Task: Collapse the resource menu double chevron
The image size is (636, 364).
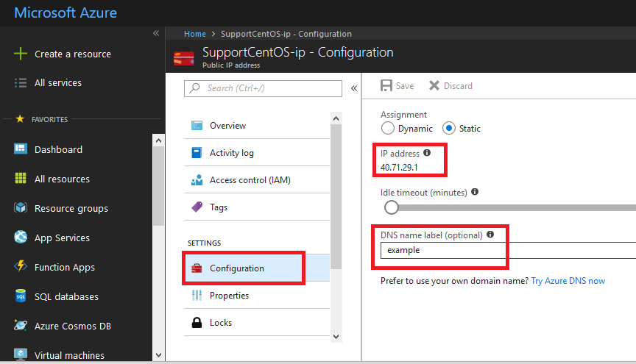Action: (354, 88)
